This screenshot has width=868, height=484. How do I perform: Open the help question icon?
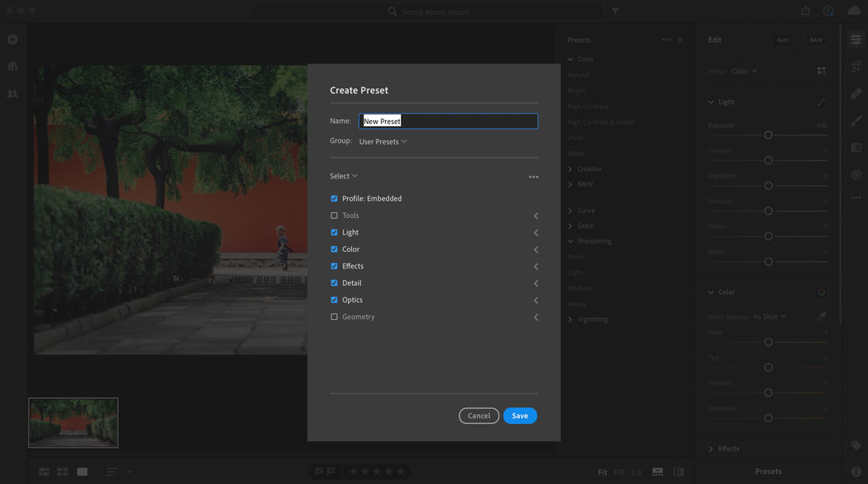pos(828,11)
